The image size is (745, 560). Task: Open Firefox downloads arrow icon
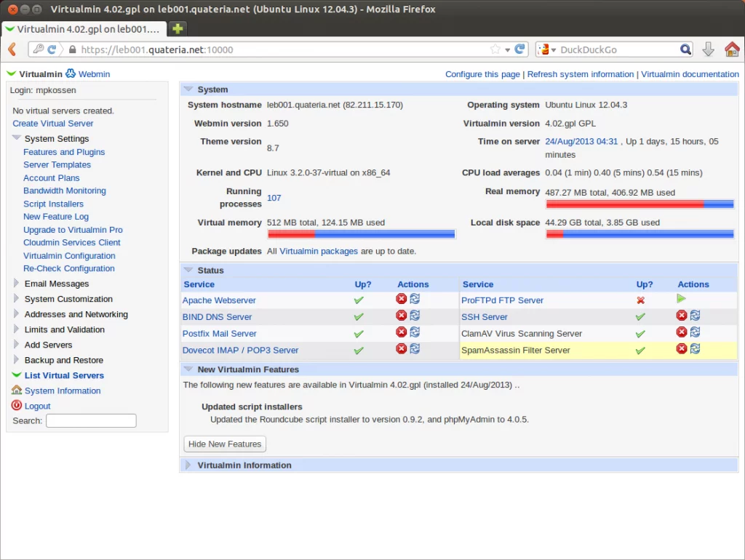tap(708, 49)
